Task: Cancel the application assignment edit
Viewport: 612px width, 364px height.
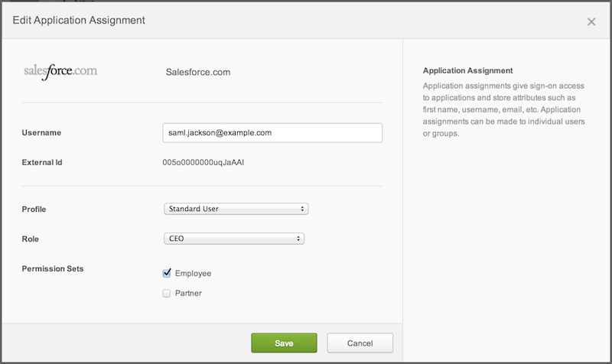Action: (x=360, y=343)
